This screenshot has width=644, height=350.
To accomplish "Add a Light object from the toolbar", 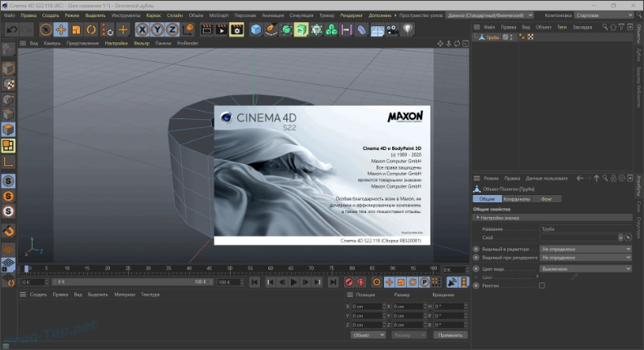I will click(407, 29).
